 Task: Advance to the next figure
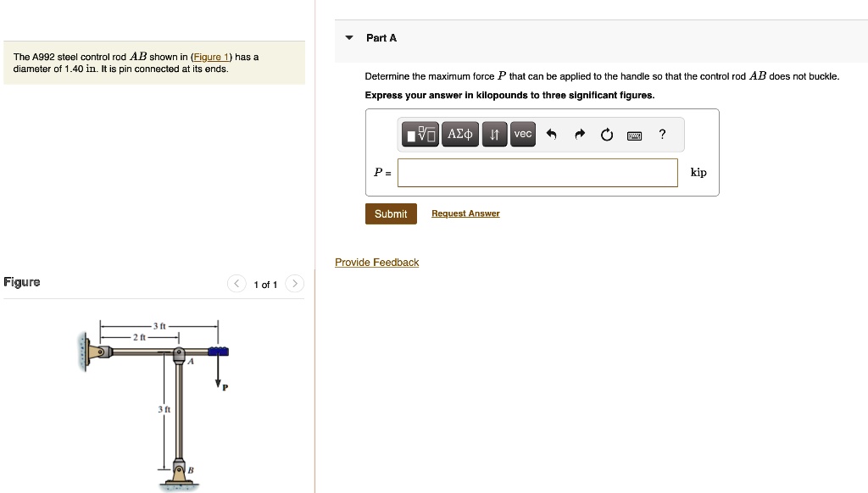click(x=294, y=284)
